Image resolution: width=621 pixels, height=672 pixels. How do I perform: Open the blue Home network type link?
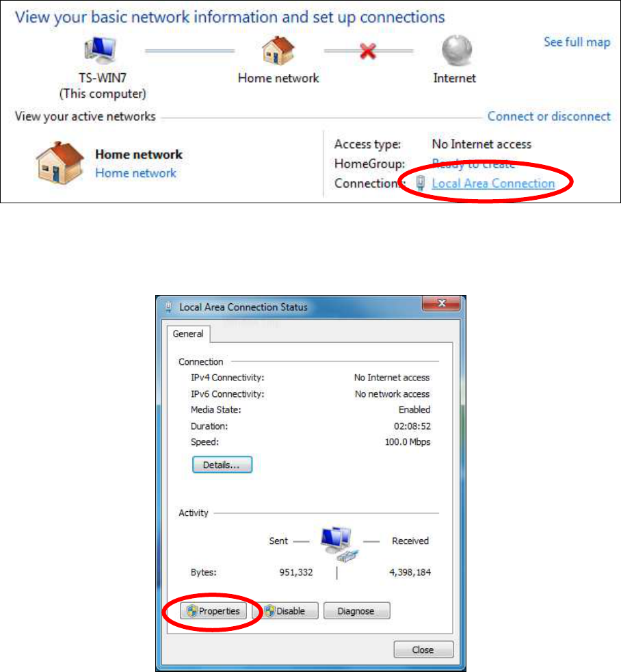coord(135,173)
